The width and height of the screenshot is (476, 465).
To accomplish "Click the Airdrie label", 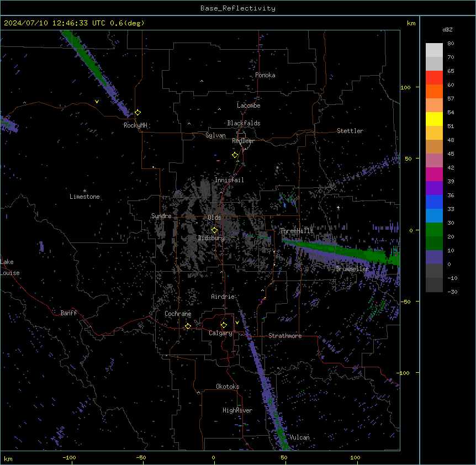I will (x=223, y=297).
